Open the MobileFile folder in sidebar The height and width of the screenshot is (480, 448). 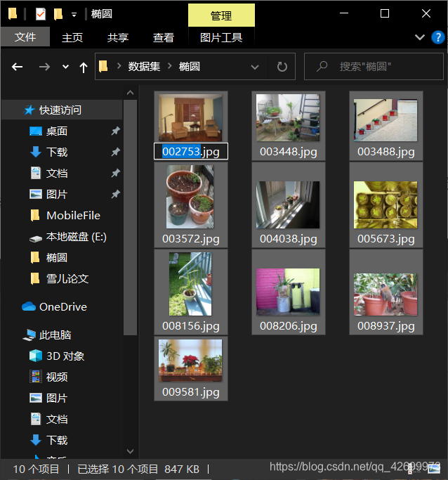[x=74, y=215]
